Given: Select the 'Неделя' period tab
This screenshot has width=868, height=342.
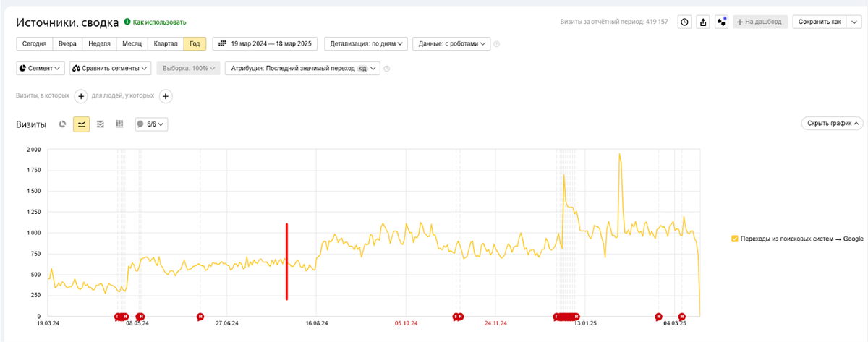Looking at the screenshot, I should [99, 43].
